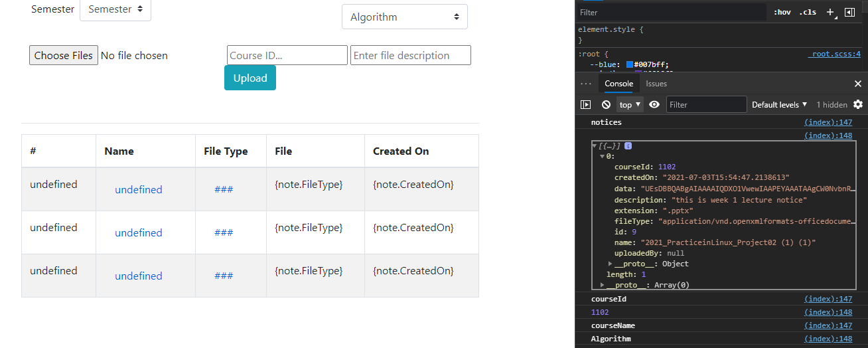The image size is (868, 348).
Task: Open the undefined link in third row
Action: tap(139, 276)
